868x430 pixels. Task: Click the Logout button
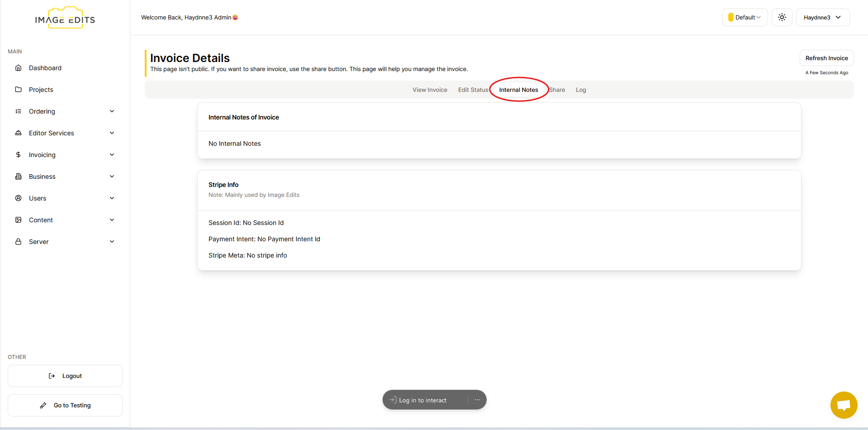tap(65, 376)
